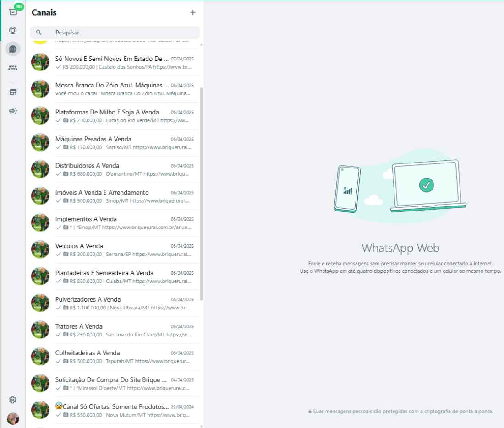Image resolution: width=504 pixels, height=428 pixels.
Task: Click the Canais panel heading
Action: tap(44, 12)
